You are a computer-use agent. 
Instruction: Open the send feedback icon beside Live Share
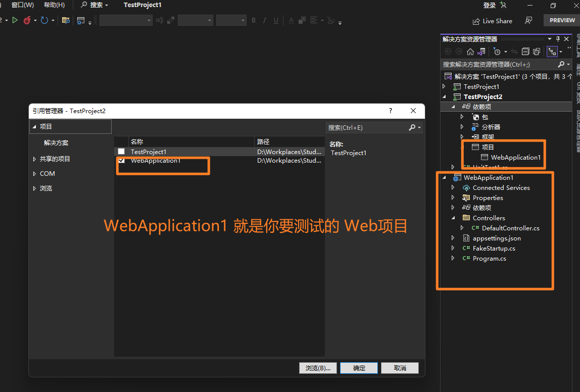528,21
